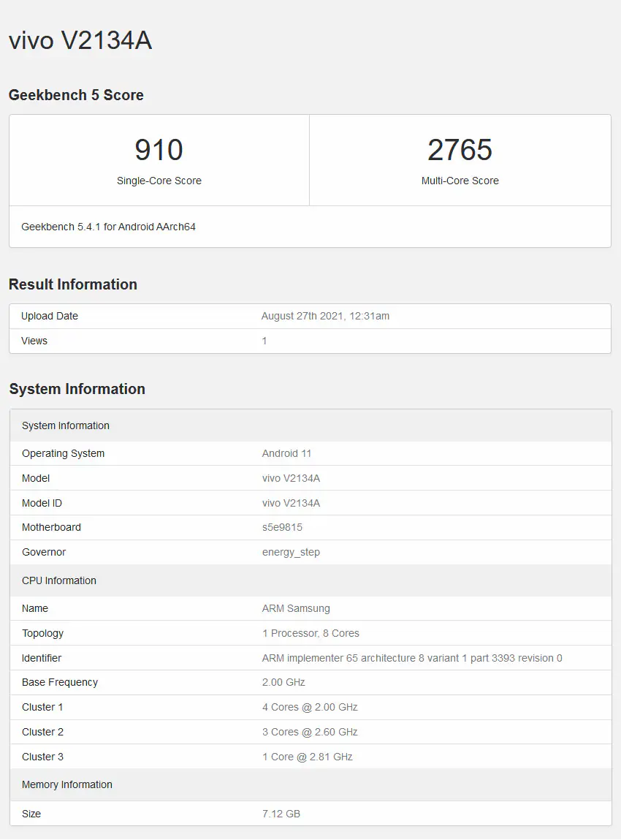
Task: Select the 4 Cores @ 2.00 GHz value
Action: (310, 707)
